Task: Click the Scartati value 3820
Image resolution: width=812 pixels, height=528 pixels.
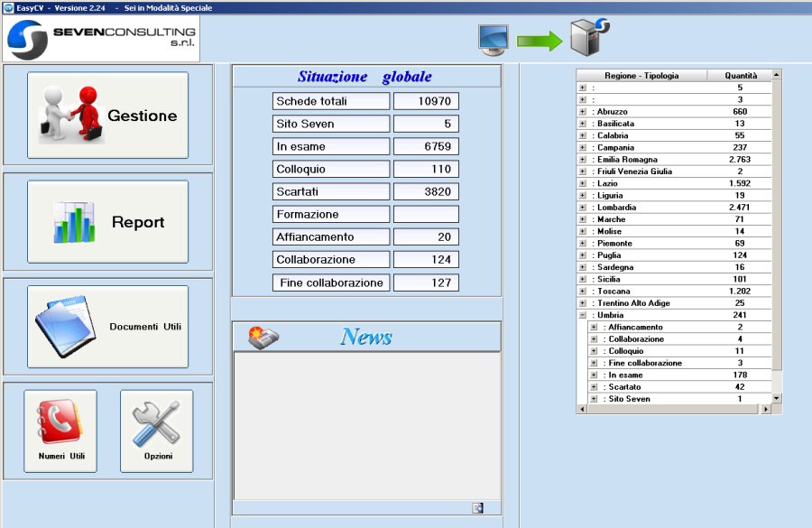Action: coord(426,191)
